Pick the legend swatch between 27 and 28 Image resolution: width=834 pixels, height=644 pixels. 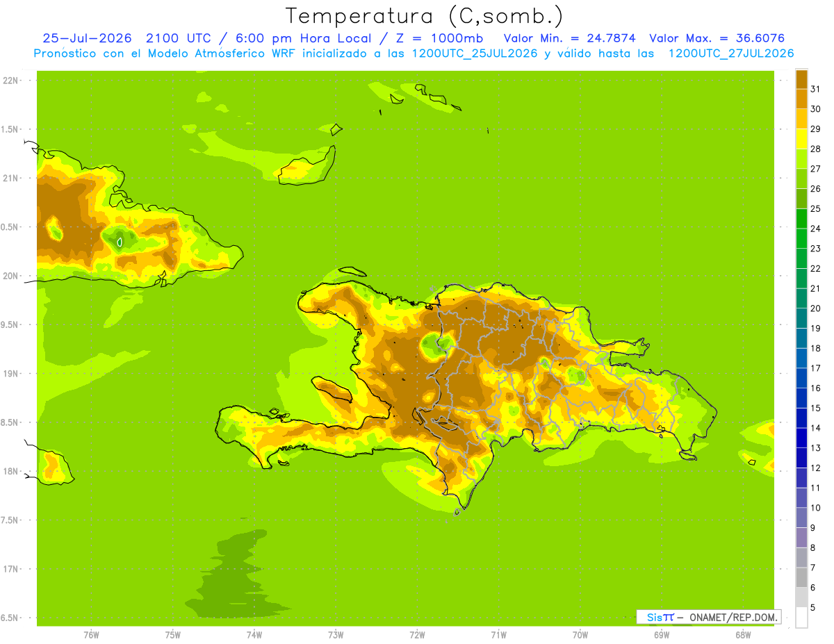(x=801, y=158)
